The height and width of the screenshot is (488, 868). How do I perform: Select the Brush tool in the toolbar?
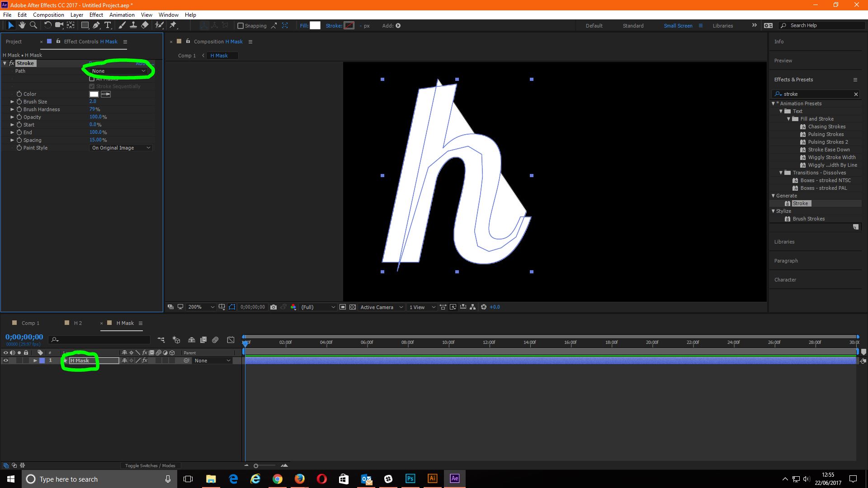(122, 25)
